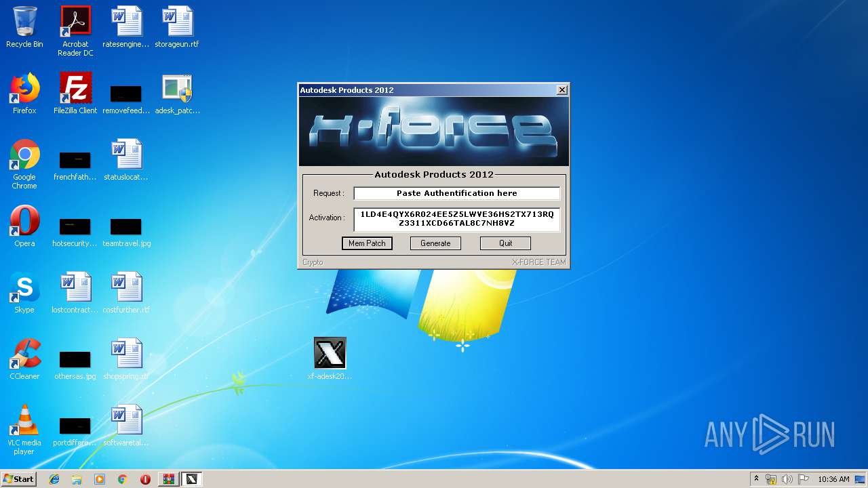Open Internet Explorer from the taskbar
868x488 pixels.
click(x=54, y=479)
